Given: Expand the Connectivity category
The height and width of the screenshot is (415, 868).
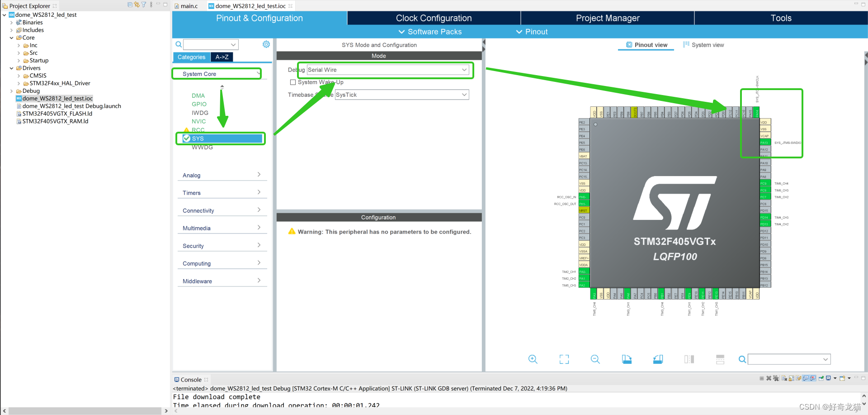Looking at the screenshot, I should [222, 210].
